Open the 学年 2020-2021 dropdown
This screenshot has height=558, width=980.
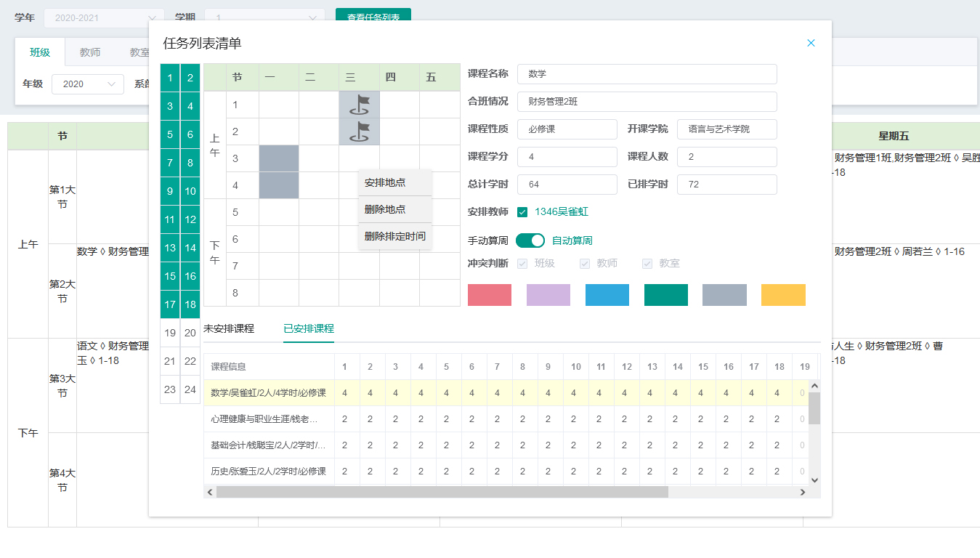[x=104, y=17]
